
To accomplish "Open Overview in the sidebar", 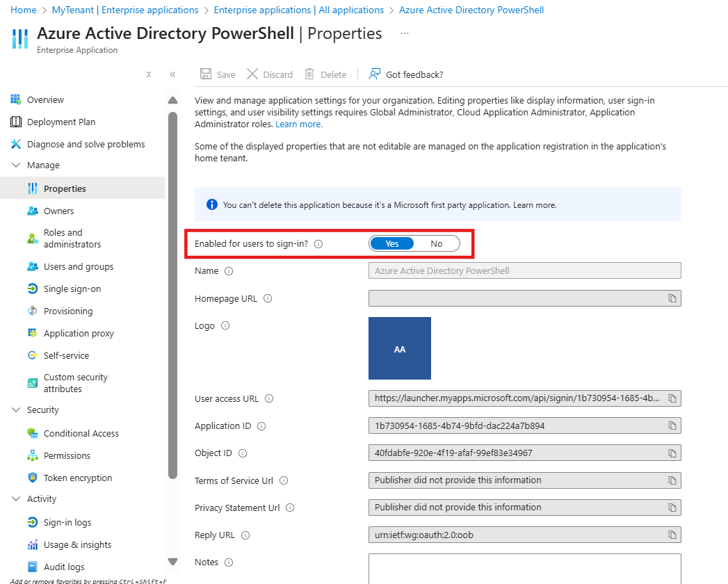I will pyautogui.click(x=45, y=100).
